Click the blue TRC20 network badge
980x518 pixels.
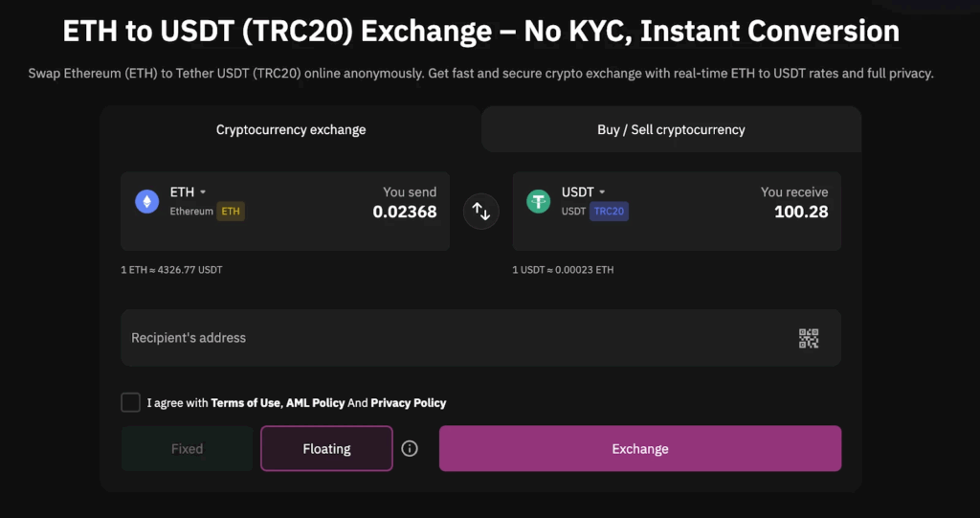click(x=609, y=212)
